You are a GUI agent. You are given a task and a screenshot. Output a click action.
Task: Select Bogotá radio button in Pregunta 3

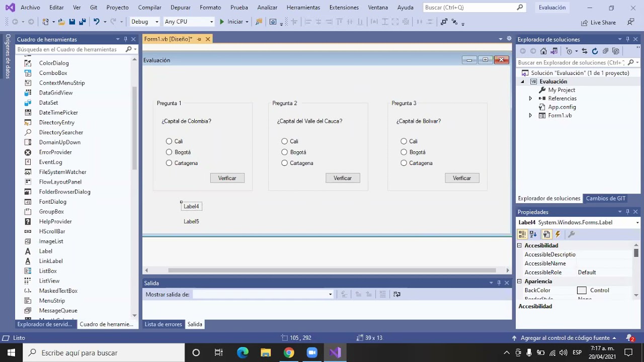pos(404,152)
